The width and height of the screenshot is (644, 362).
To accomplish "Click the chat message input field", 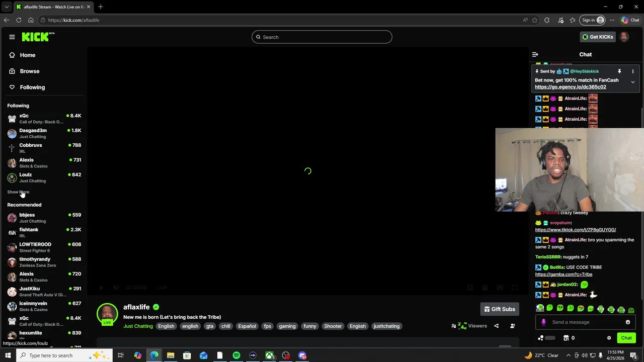I will click(x=585, y=322).
